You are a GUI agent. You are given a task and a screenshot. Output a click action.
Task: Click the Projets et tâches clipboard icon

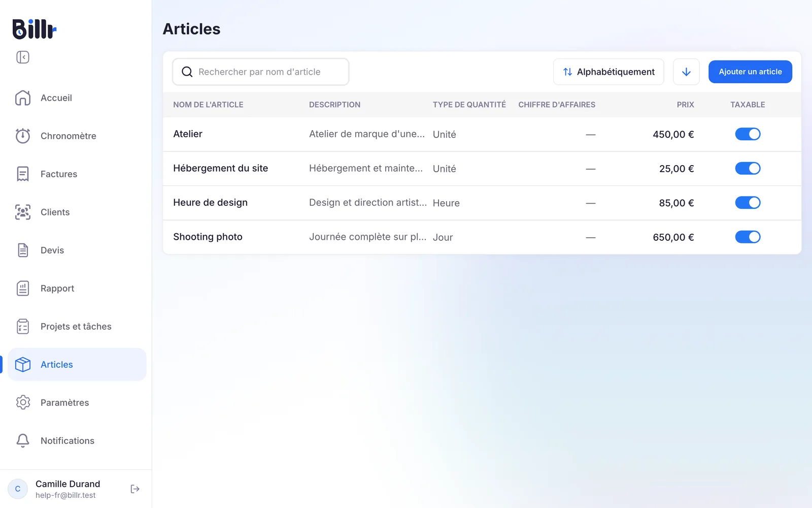23,326
